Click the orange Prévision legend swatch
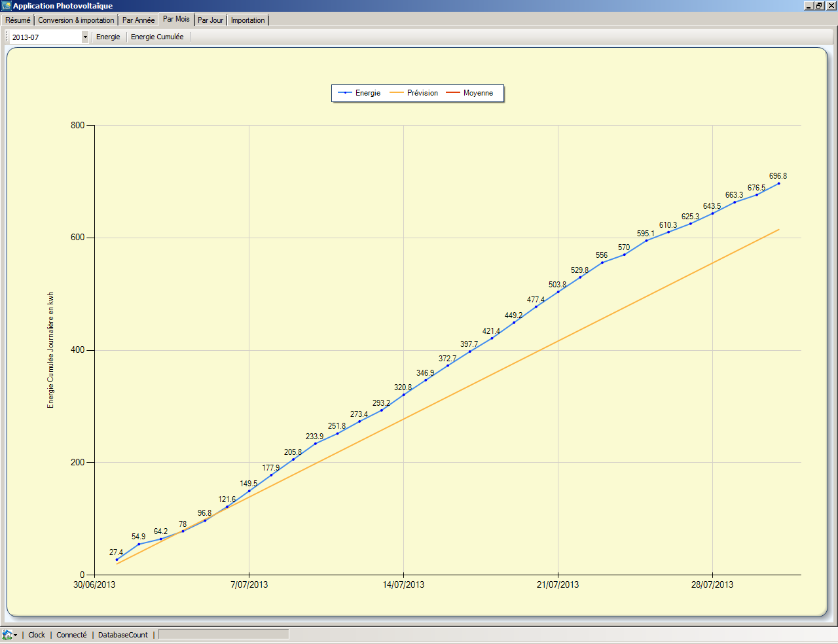The width and height of the screenshot is (838, 644). [397, 93]
